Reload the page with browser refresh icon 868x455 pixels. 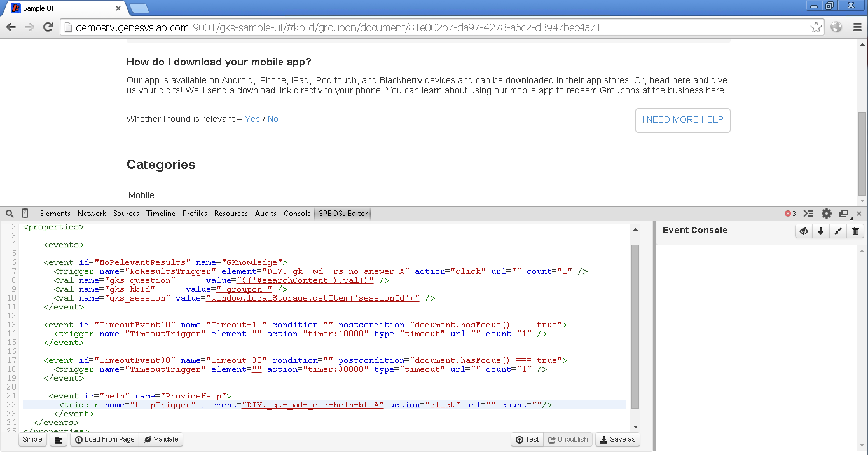(x=48, y=27)
